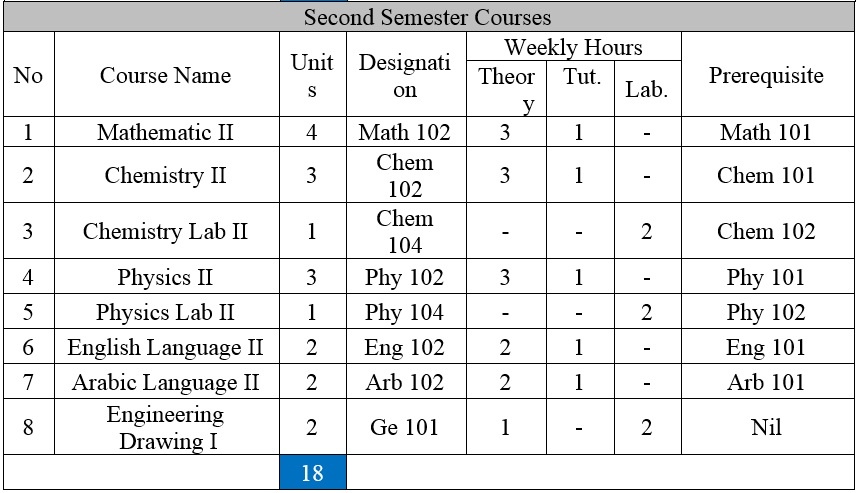Click the Arb 101 prerequisite cell

[x=767, y=381]
